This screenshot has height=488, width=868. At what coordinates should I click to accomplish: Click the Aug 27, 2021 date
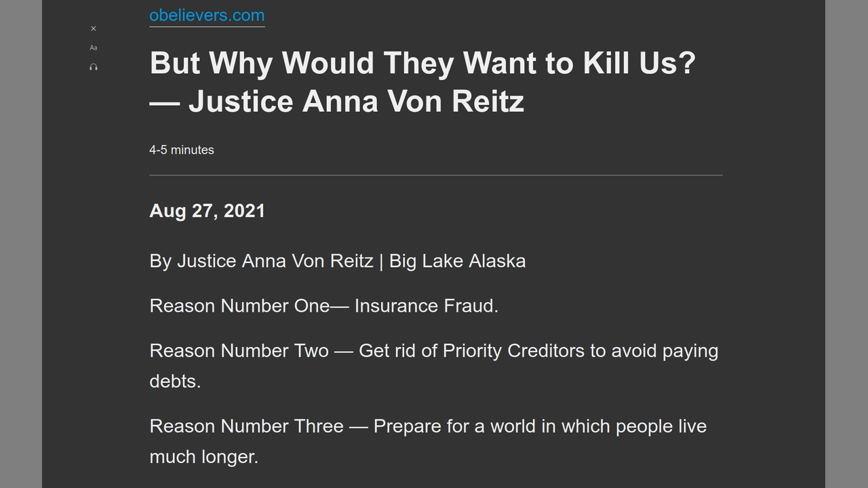tap(207, 211)
